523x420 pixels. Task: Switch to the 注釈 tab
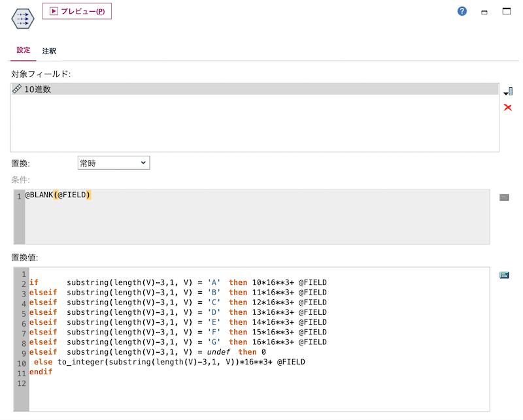[x=48, y=50]
